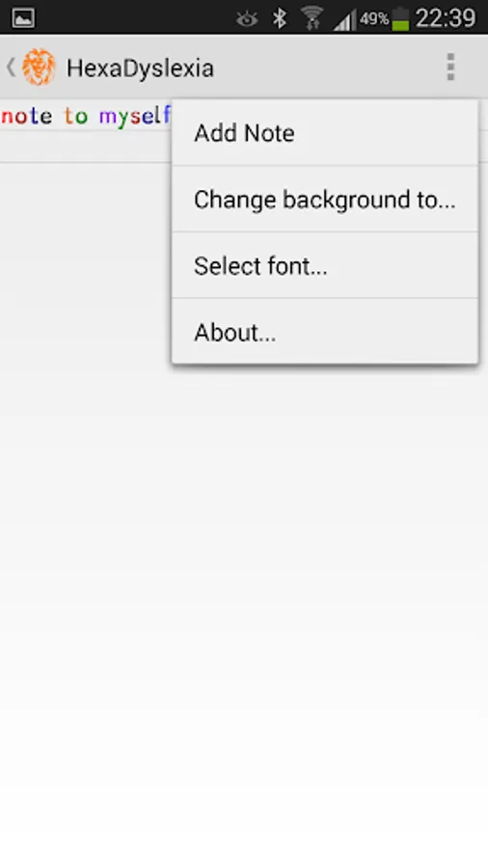This screenshot has width=488, height=868.
Task: Tap the cellular signal bars icon
Action: 343,19
